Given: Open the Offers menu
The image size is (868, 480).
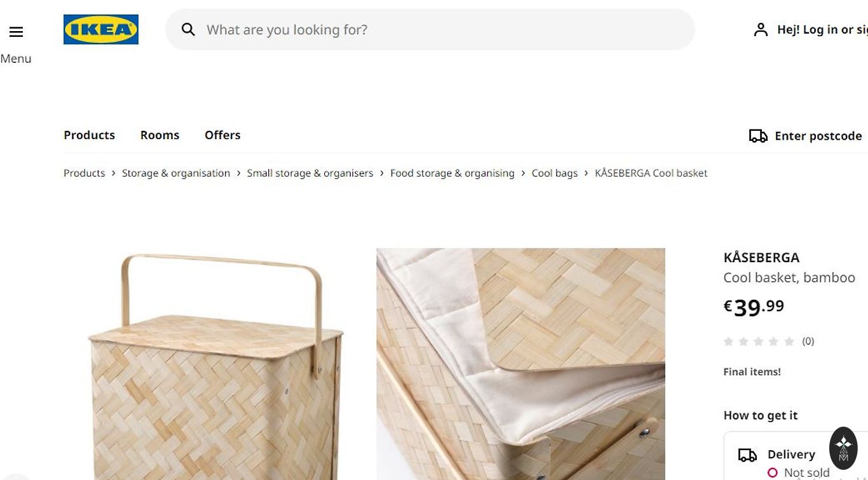Looking at the screenshot, I should (222, 135).
